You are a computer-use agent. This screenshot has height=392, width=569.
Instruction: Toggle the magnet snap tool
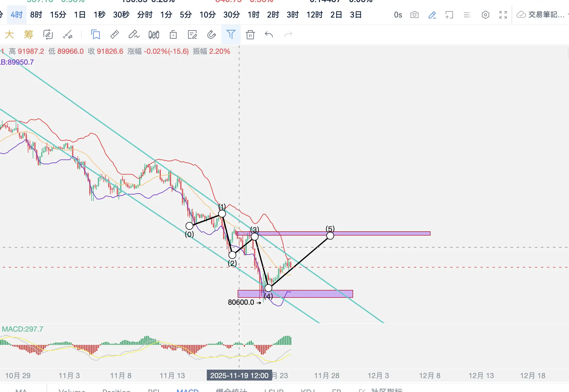(212, 35)
